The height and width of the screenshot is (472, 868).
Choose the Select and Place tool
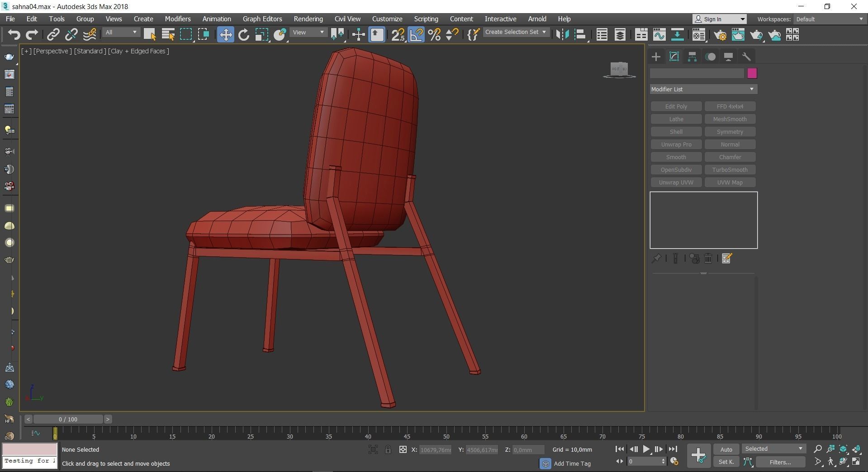click(x=280, y=35)
